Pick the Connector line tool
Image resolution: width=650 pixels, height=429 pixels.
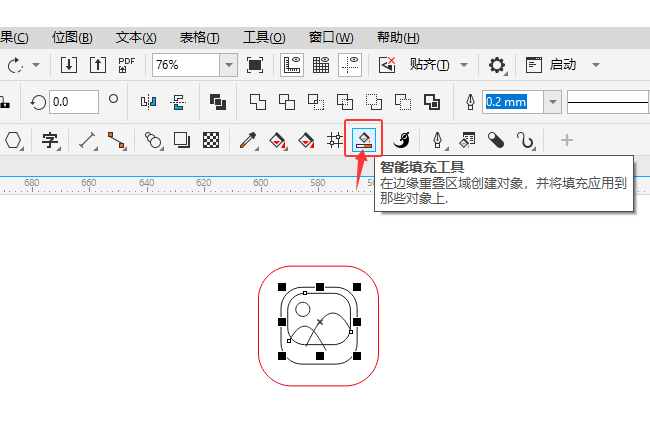pos(116,140)
